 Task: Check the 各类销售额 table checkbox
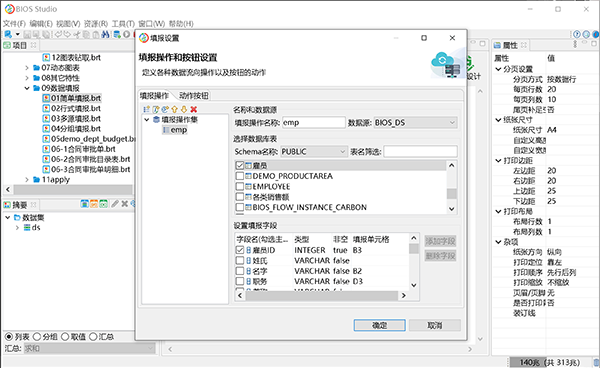240,197
